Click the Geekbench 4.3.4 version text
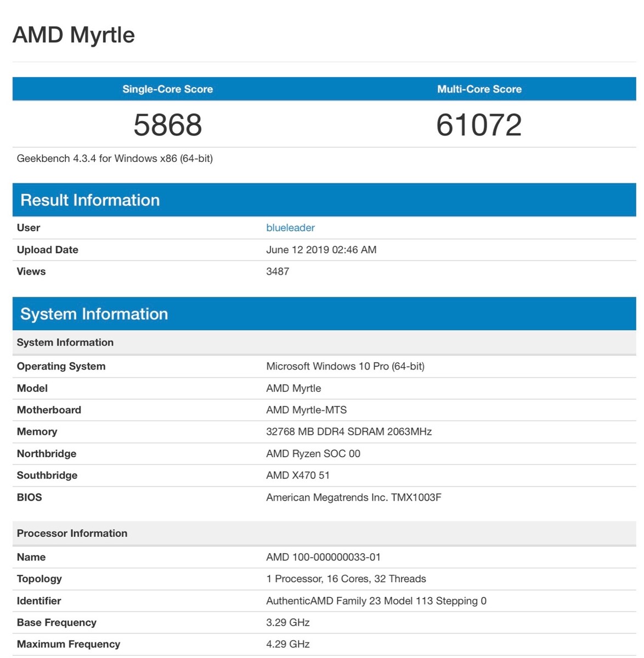The width and height of the screenshot is (644, 658). [x=115, y=158]
